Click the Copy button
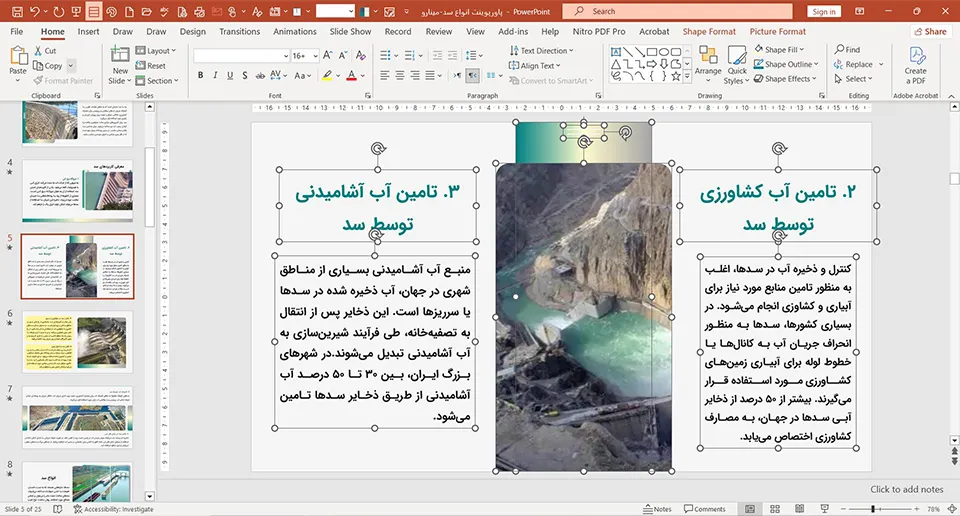Viewport: 960px width, 516px height. (48, 65)
